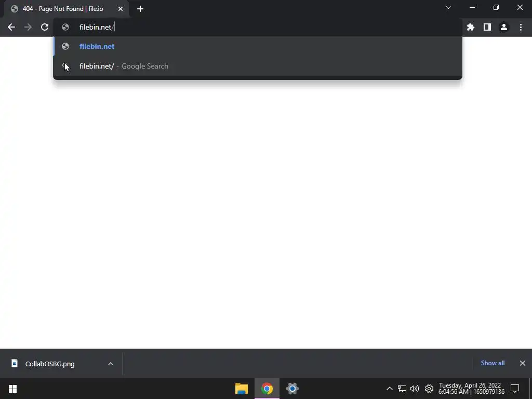
Task: Open the taskbar date and time
Action: pyautogui.click(x=471, y=389)
